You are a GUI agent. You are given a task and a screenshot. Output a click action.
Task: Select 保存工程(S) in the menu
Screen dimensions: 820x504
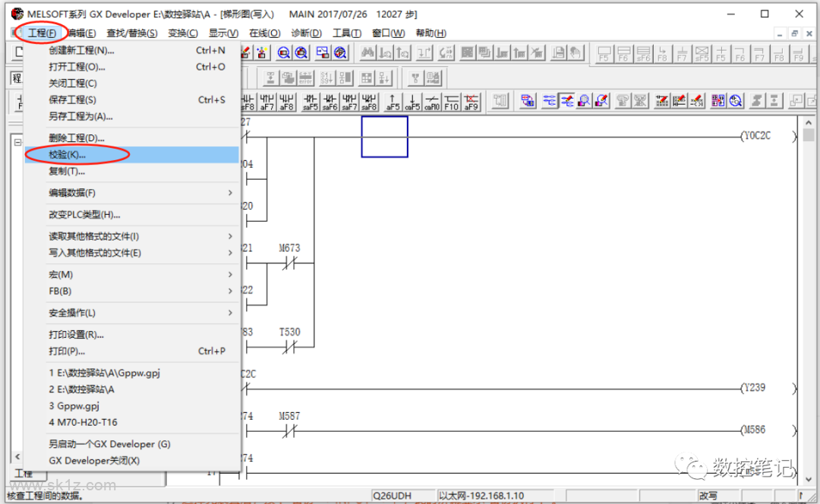132,100
